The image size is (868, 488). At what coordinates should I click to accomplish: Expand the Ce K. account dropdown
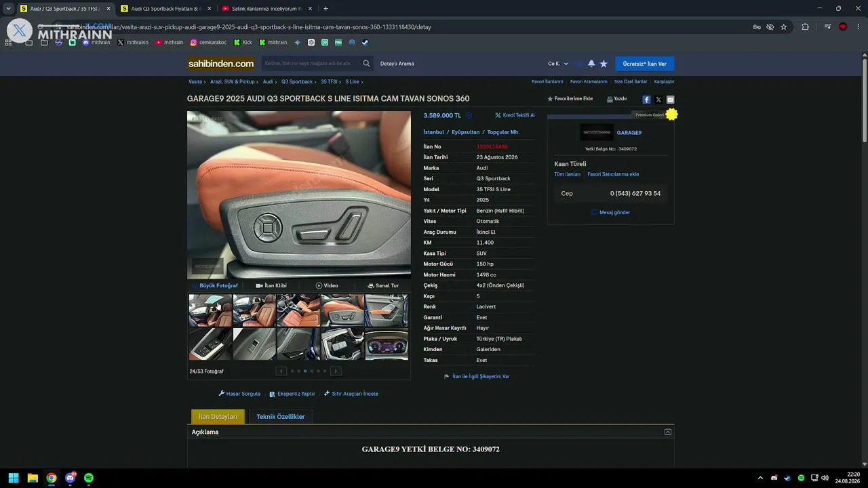pyautogui.click(x=558, y=64)
